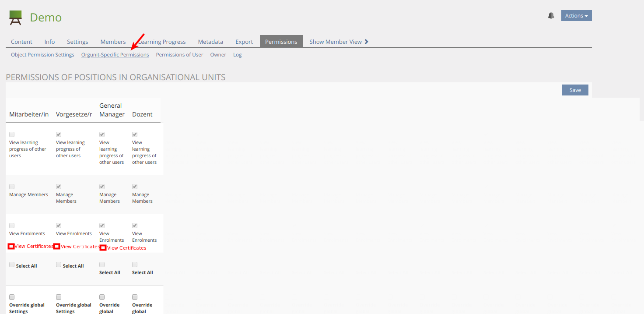Toggle View Enrolments checkbox under Dozent

click(x=135, y=226)
